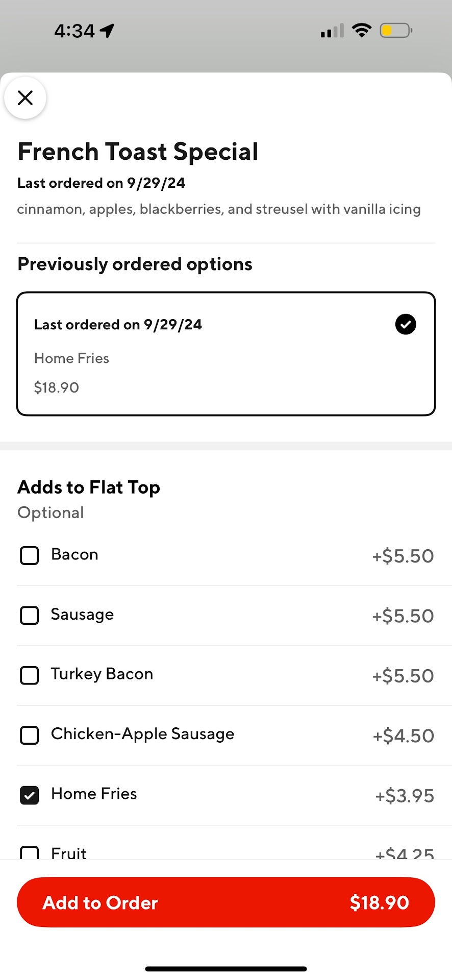Image resolution: width=452 pixels, height=980 pixels.
Task: Tap the battery indicator icon
Action: point(396,31)
